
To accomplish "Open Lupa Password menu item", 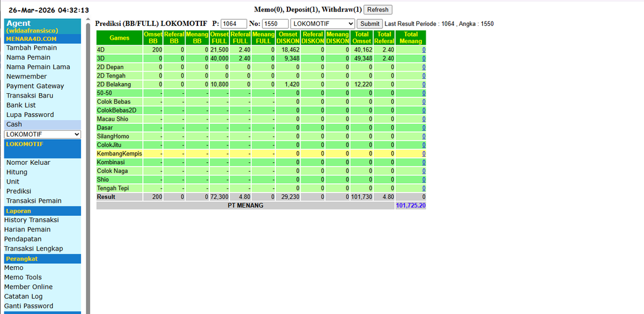I will pyautogui.click(x=30, y=115).
